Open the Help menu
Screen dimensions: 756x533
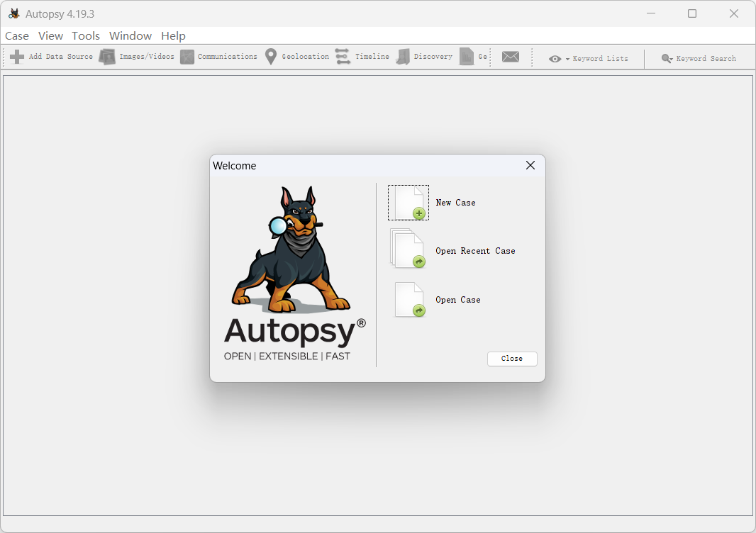pos(173,35)
